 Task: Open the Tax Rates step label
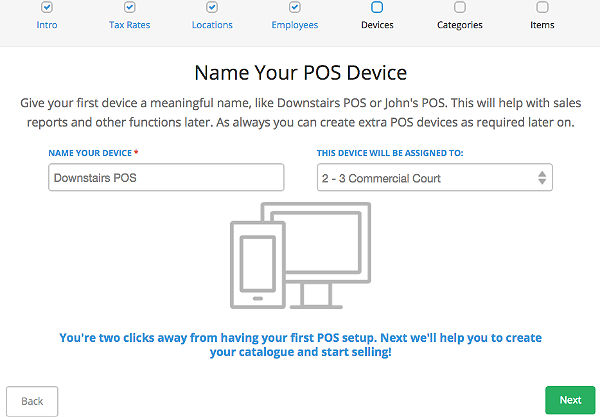[x=129, y=25]
